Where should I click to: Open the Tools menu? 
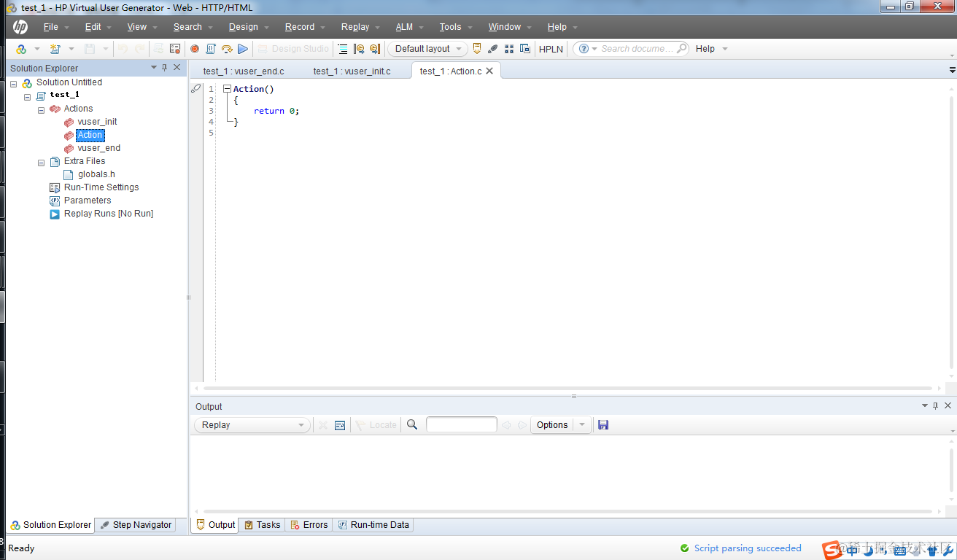click(x=450, y=27)
